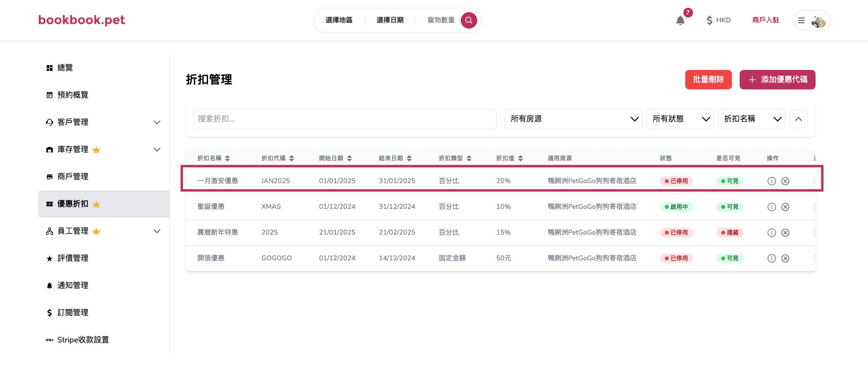
Task: Click 寵物數量 field in search bar
Action: (441, 20)
